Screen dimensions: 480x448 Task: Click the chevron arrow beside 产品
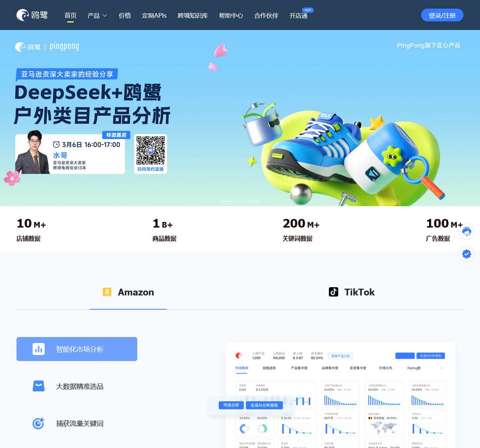pos(105,15)
